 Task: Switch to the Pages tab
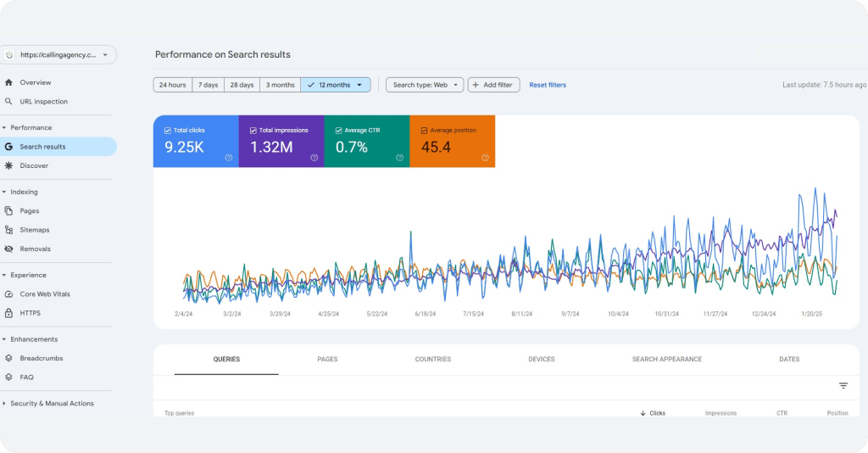click(x=327, y=359)
